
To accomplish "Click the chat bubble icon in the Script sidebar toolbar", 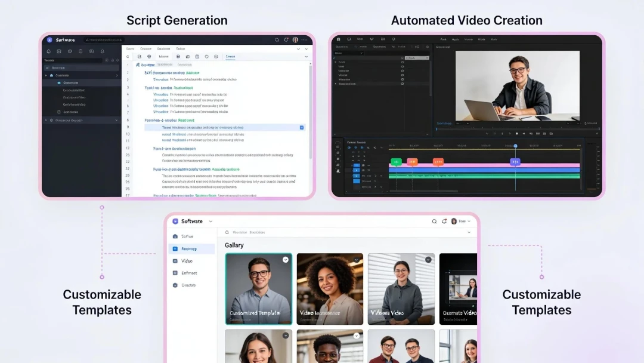I will [x=70, y=51].
